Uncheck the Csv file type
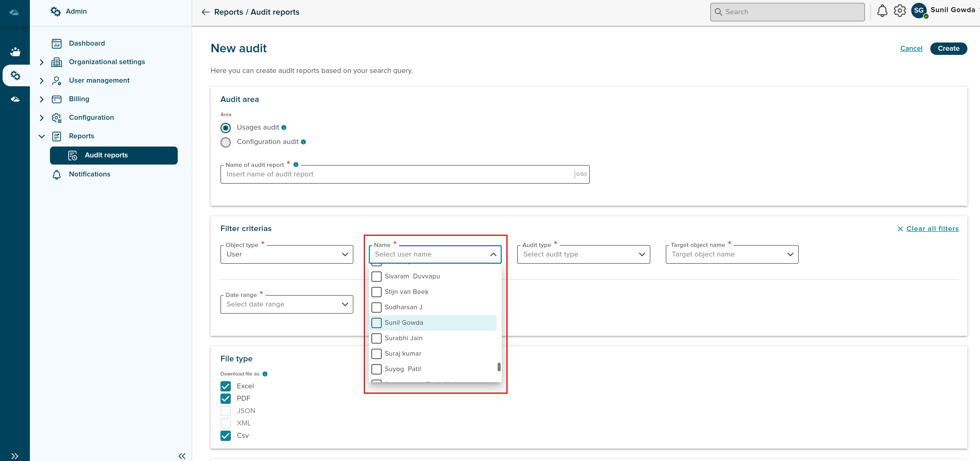This screenshot has height=461, width=980. pos(226,436)
